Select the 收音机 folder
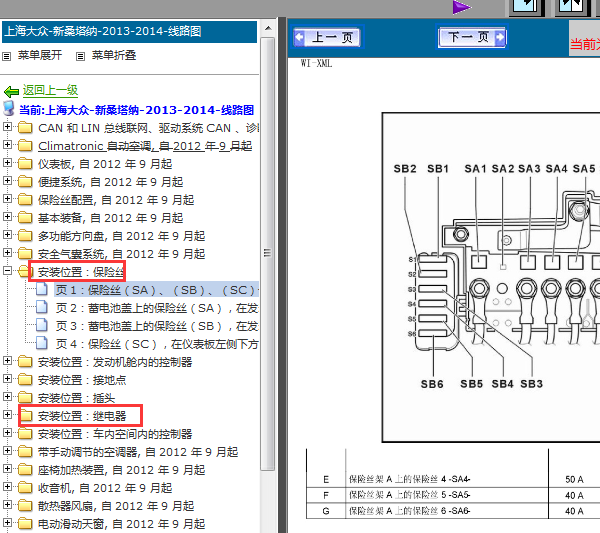The height and width of the screenshot is (533, 600). coord(105,488)
